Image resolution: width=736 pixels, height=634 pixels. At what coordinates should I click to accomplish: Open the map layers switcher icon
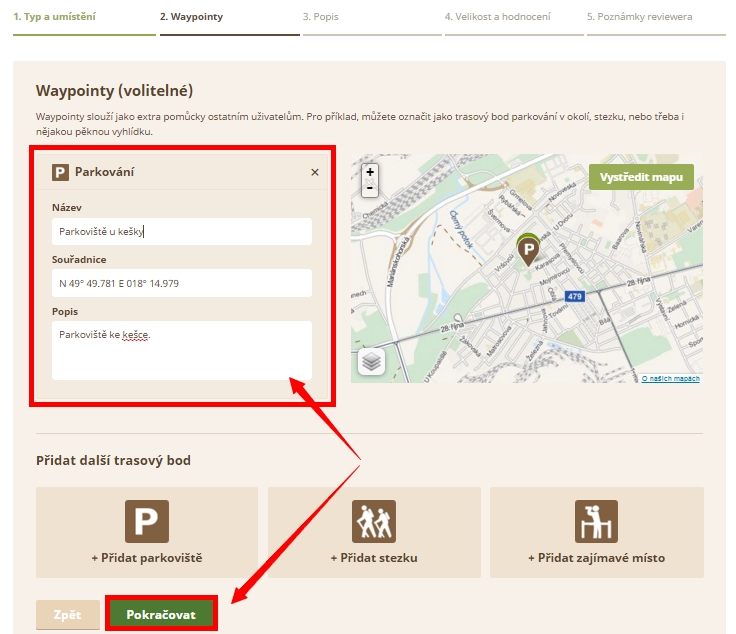coord(371,361)
